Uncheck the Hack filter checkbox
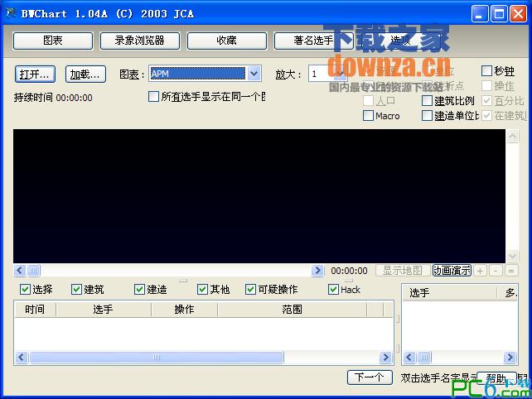Image resolution: width=532 pixels, height=399 pixels. (333, 290)
